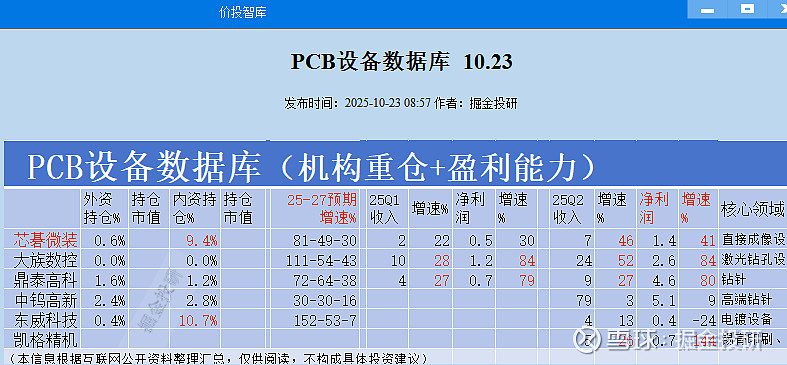Select the 核心领域 column header

(x=753, y=208)
